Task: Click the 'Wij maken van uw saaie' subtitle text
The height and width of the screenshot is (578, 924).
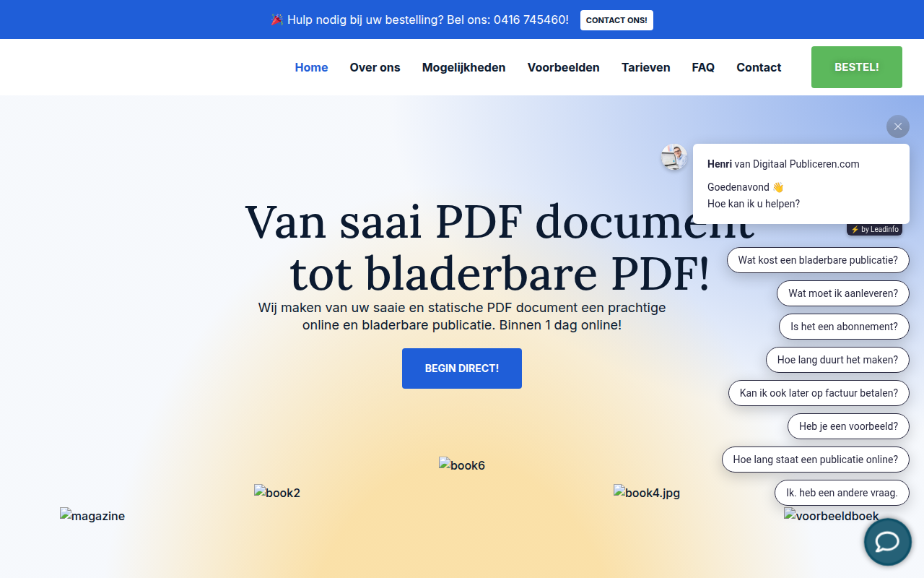Action: click(x=462, y=316)
